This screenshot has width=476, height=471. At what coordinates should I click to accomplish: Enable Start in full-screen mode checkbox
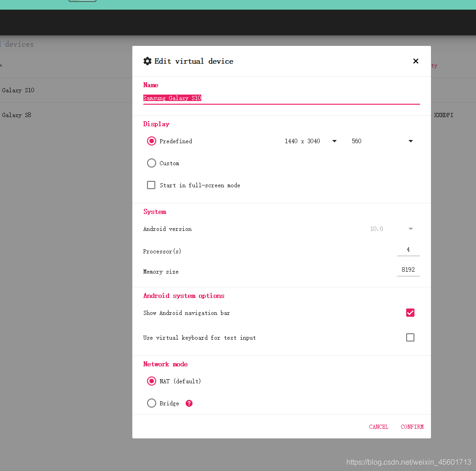coord(151,185)
